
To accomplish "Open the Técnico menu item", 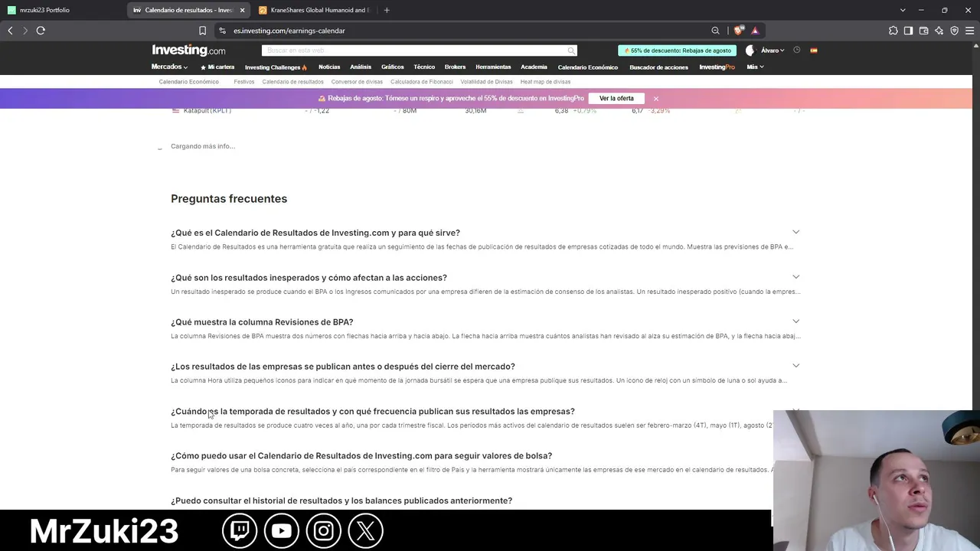I will point(424,67).
